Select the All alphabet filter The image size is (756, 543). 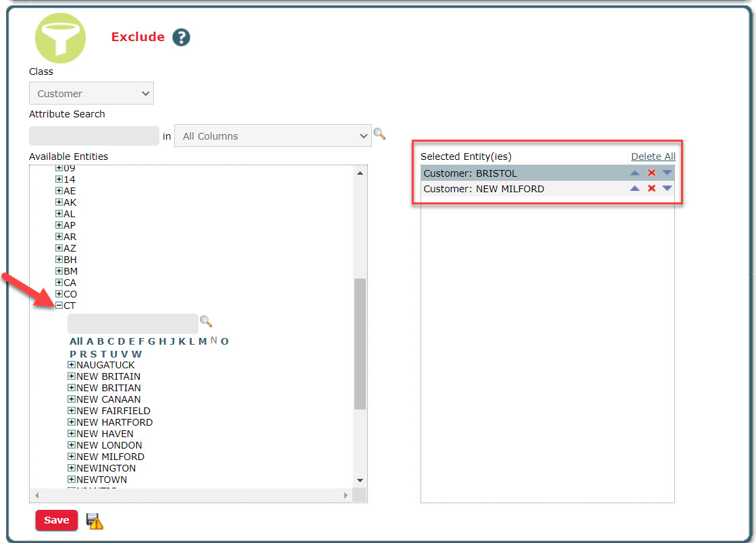76,341
